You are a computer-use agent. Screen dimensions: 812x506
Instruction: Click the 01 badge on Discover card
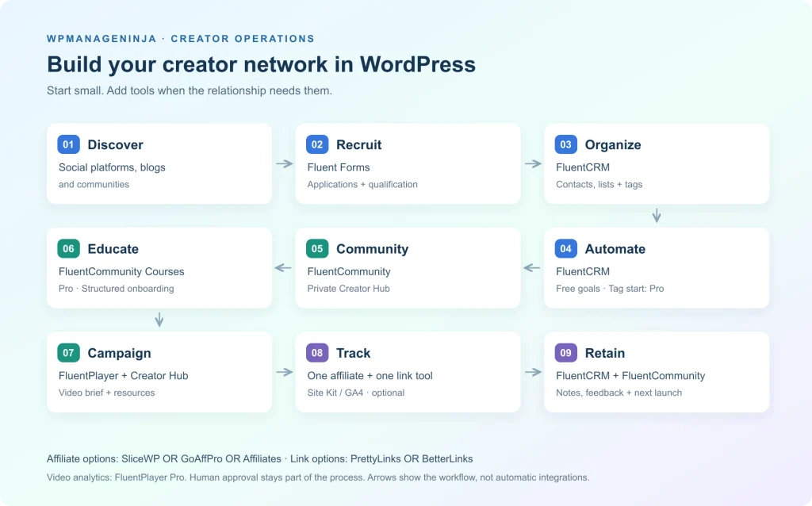click(x=68, y=144)
